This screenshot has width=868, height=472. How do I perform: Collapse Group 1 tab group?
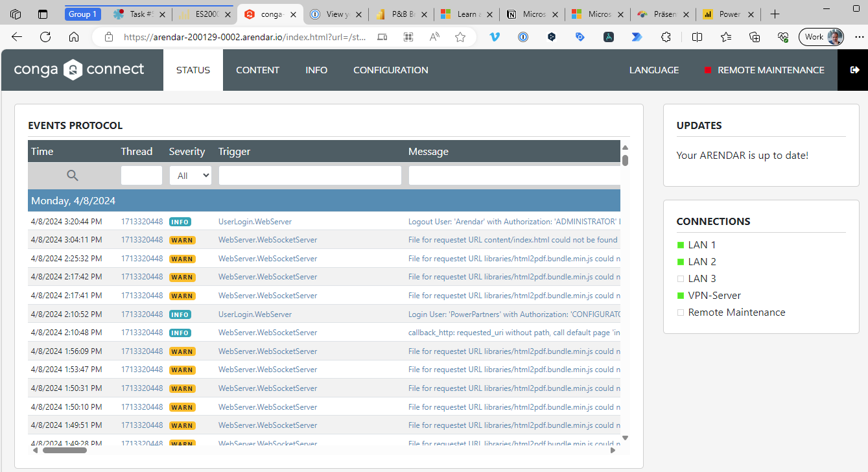point(83,14)
